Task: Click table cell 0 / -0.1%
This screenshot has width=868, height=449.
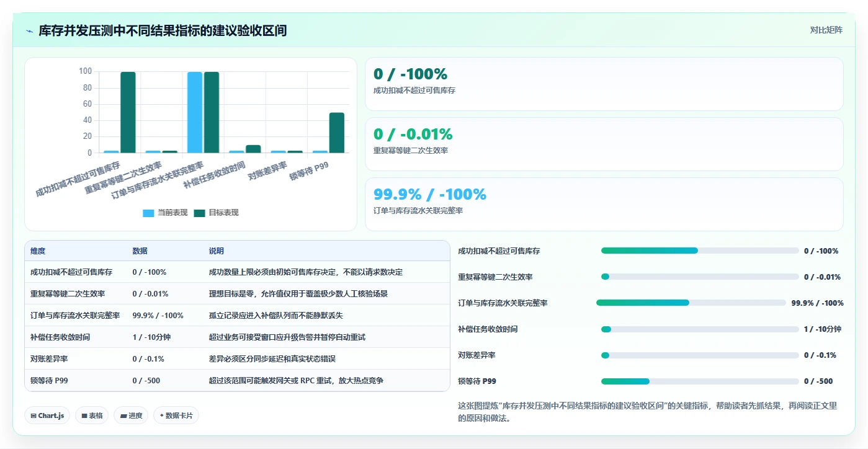Action: point(148,359)
